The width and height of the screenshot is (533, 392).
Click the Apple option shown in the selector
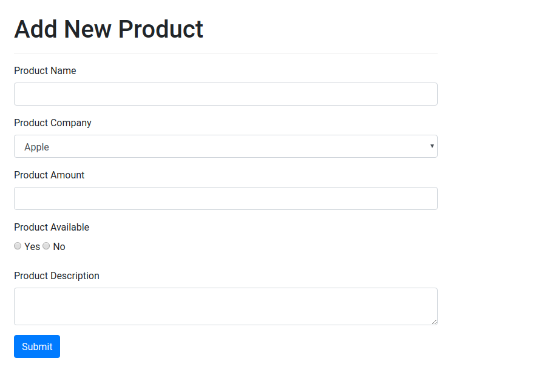[x=36, y=147]
